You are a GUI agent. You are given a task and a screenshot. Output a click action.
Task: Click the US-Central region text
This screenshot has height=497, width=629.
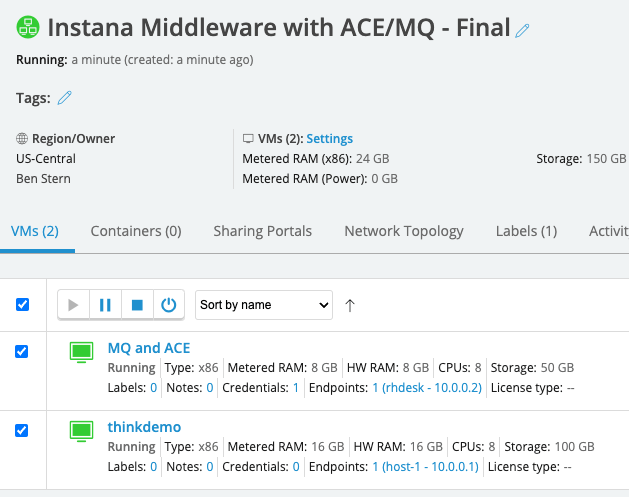pos(46,159)
